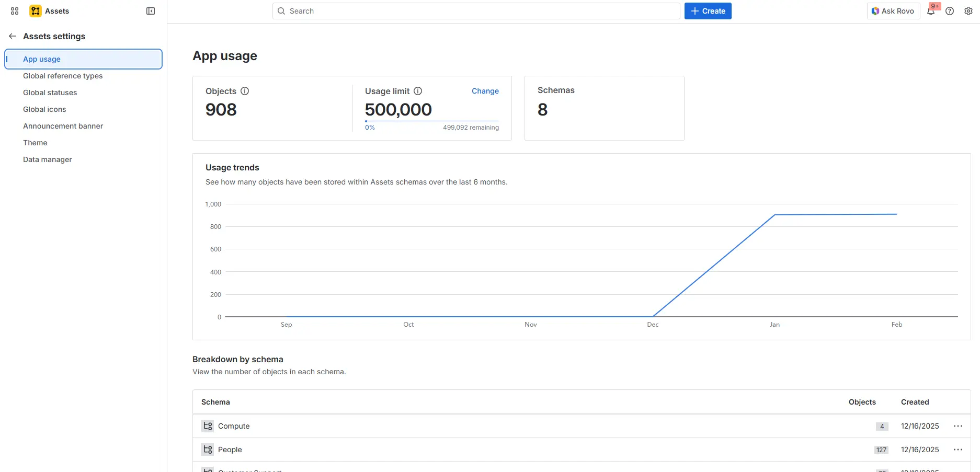Click the Objects column header
The image size is (980, 472).
pyautogui.click(x=862, y=402)
